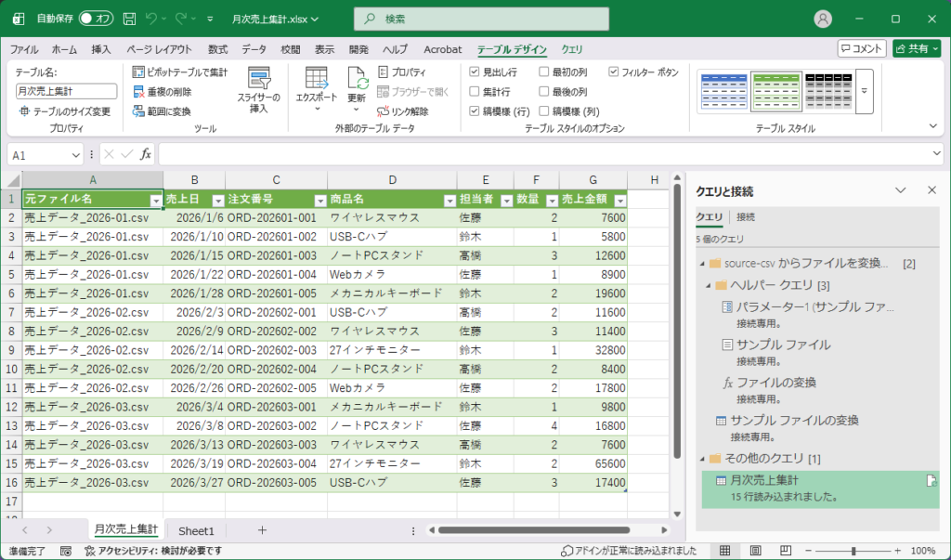The height and width of the screenshot is (560, 951).
Task: Click リンク解除 unlink icon
Action: (383, 111)
